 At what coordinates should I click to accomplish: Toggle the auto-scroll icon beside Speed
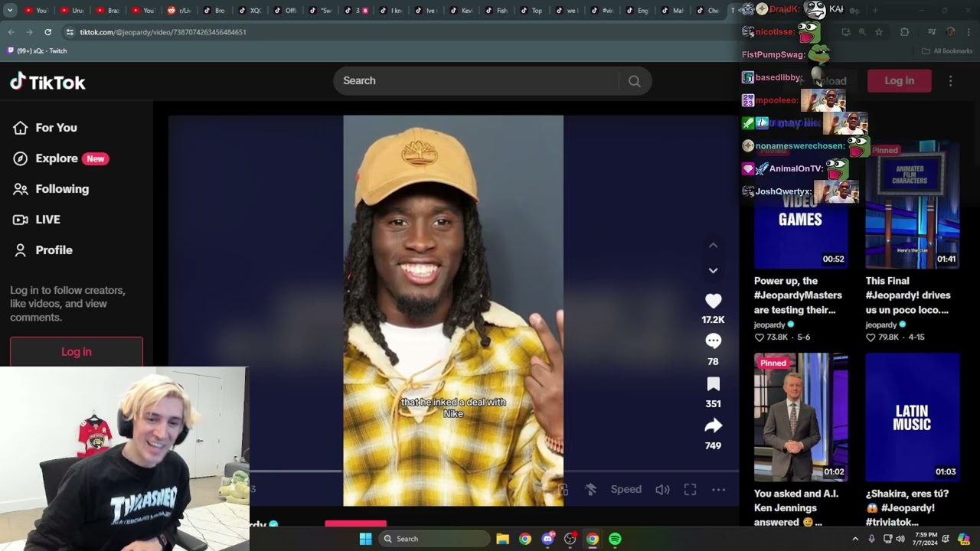(x=590, y=490)
